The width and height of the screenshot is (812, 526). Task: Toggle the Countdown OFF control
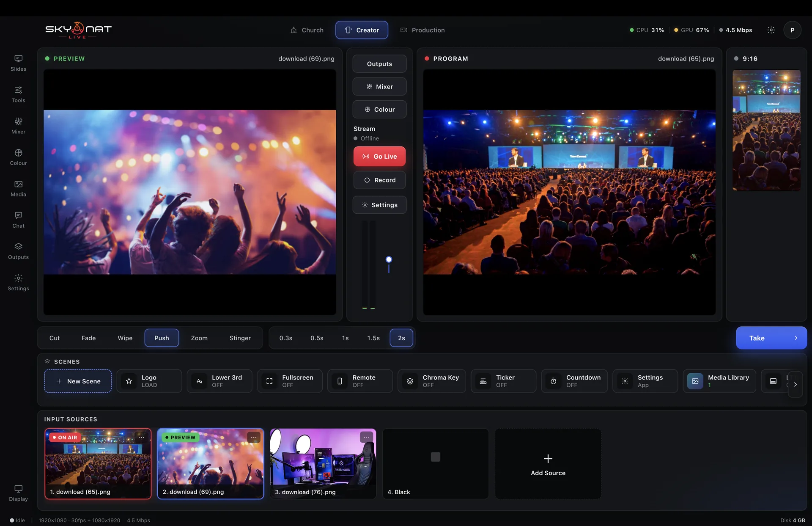click(x=574, y=381)
